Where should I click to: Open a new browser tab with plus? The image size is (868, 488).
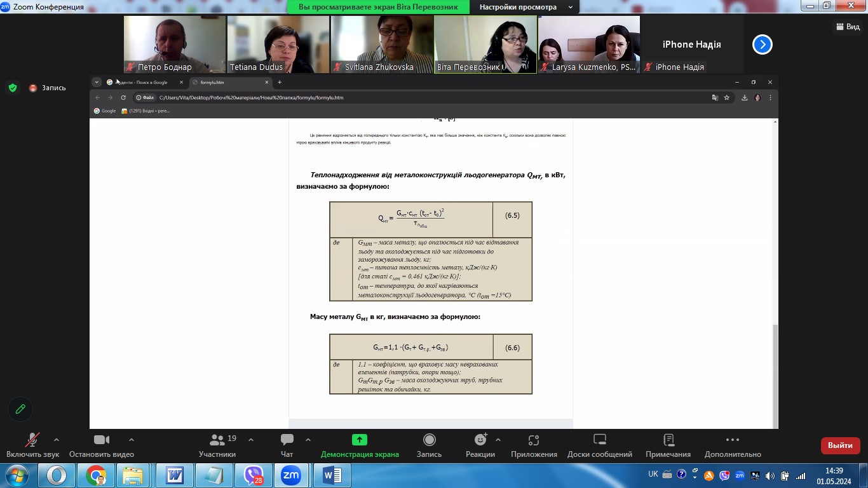[280, 82]
